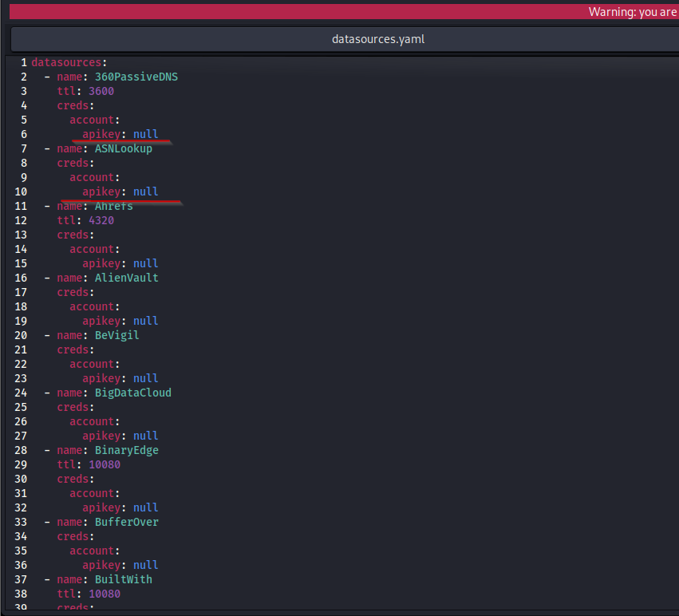Image resolution: width=679 pixels, height=616 pixels.
Task: Click the null value on line 10
Action: click(145, 192)
